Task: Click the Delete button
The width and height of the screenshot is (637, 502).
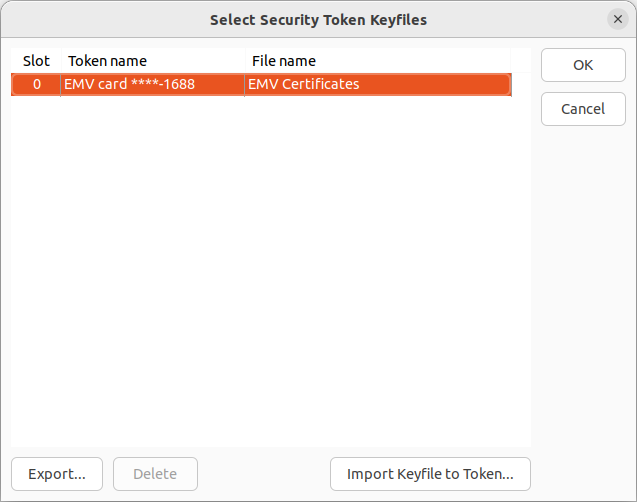Action: click(x=155, y=474)
